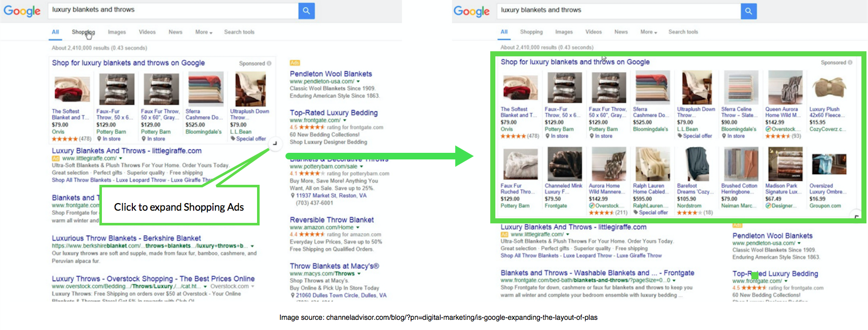The height and width of the screenshot is (330, 868).
Task: Open Barefoot Dreams Cozy product image
Action: (x=696, y=164)
